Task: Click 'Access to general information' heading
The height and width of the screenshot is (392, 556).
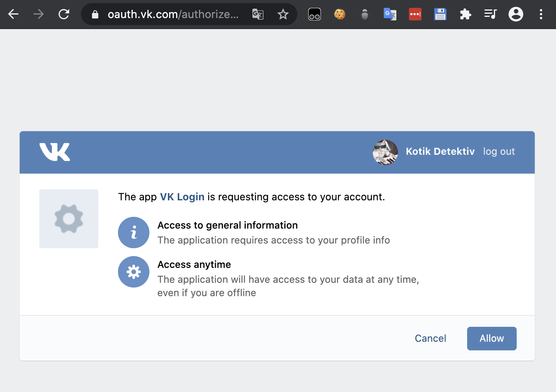Action: tap(228, 225)
